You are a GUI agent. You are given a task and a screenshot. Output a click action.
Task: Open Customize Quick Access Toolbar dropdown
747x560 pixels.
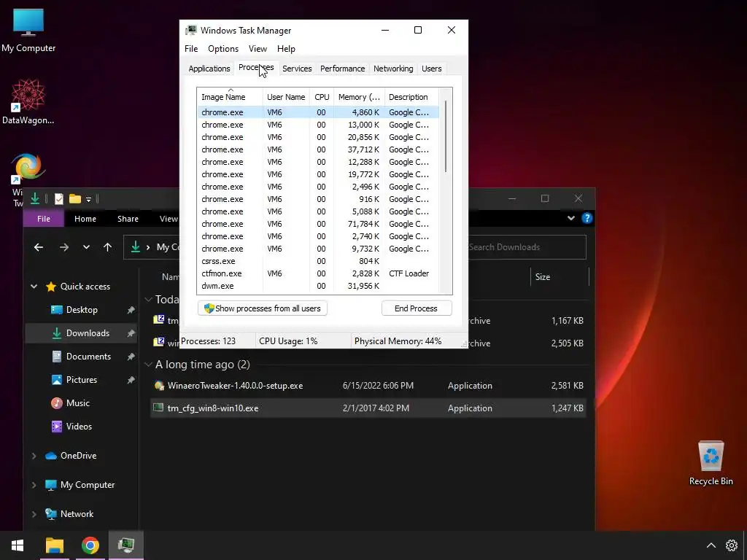(88, 200)
